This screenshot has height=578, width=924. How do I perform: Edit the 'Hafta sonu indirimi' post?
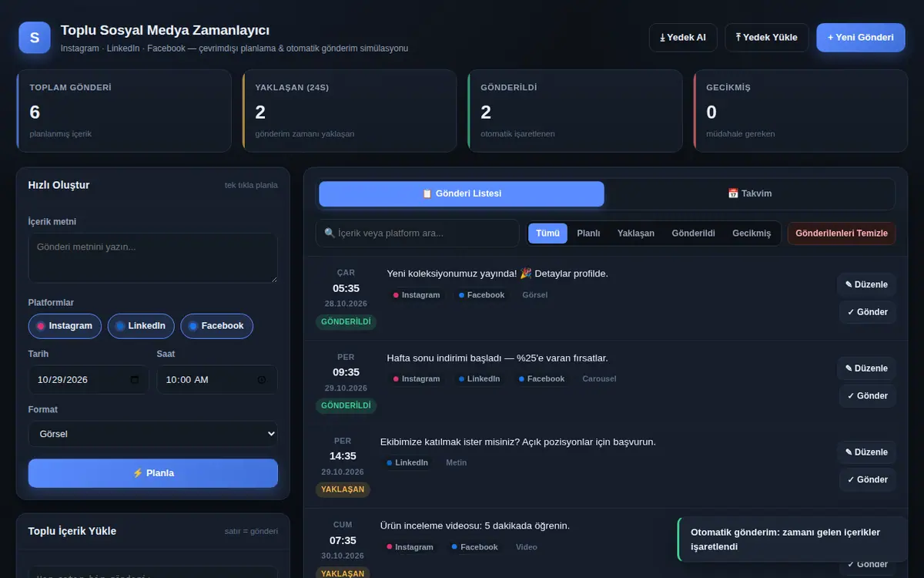coord(867,368)
